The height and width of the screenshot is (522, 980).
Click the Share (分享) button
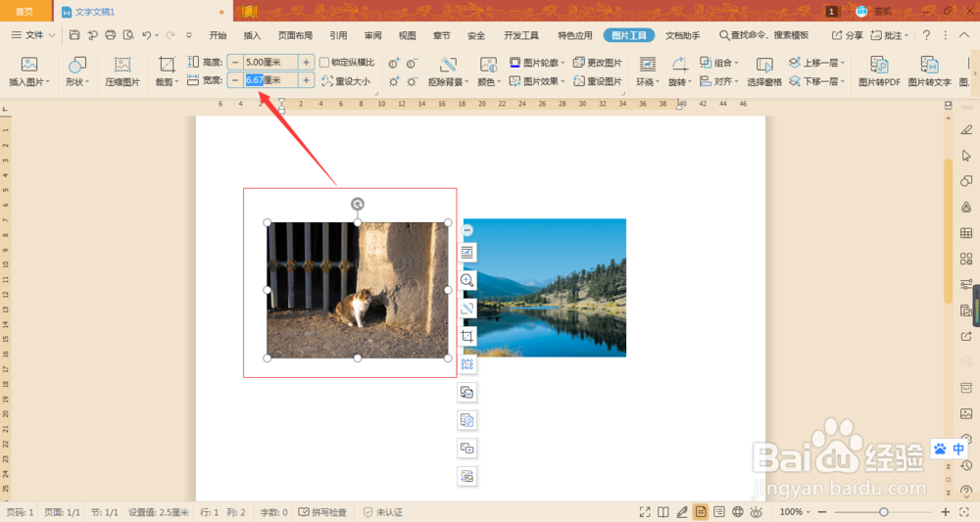click(x=847, y=35)
